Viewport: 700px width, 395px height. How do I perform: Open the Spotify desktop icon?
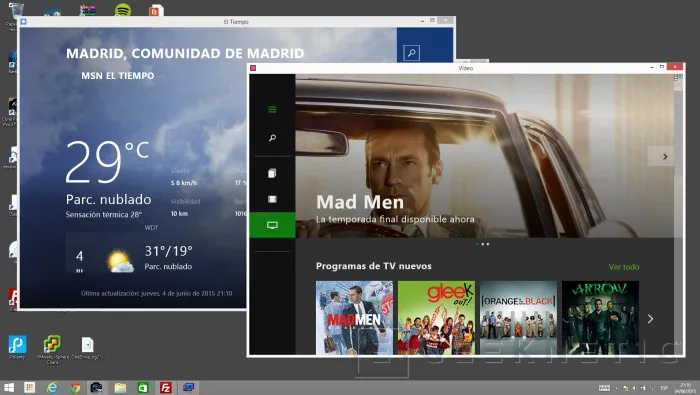(x=123, y=9)
